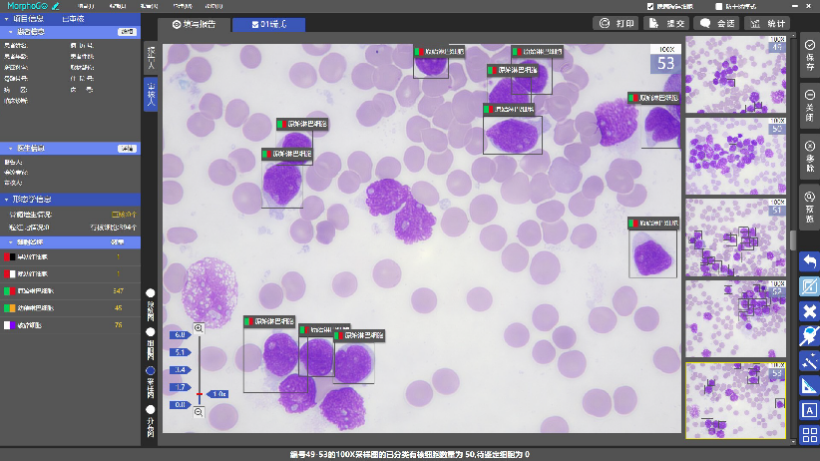820x461 pixels.
Task: Click the 提交 submit button
Action: (667, 24)
